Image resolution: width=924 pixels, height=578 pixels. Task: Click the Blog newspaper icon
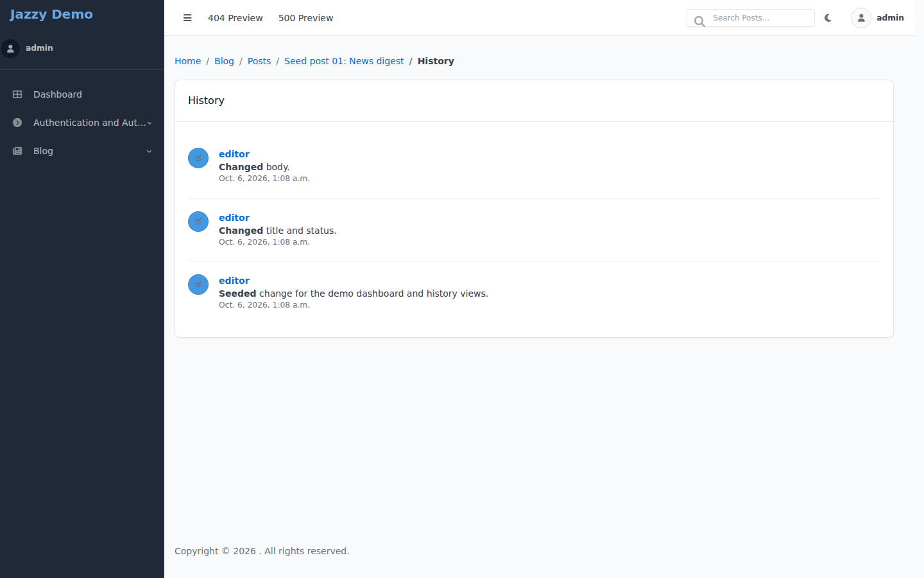click(17, 151)
